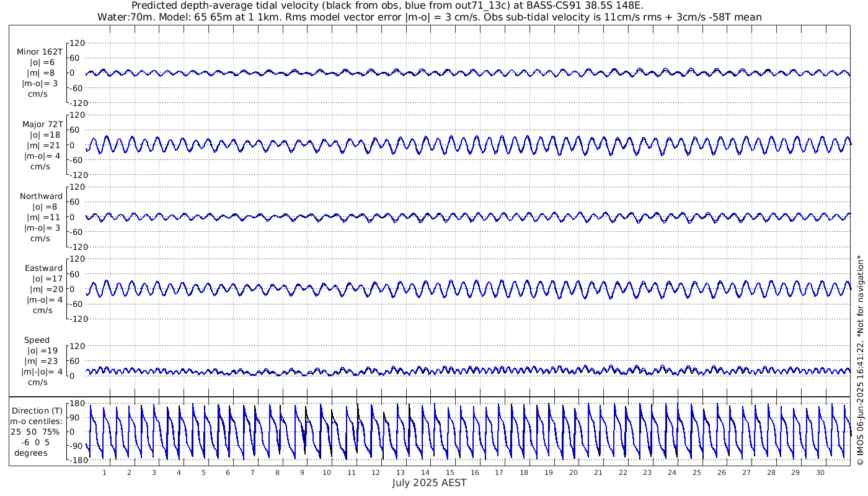
Task: Click day '30' on the date axis
Action: tap(820, 472)
